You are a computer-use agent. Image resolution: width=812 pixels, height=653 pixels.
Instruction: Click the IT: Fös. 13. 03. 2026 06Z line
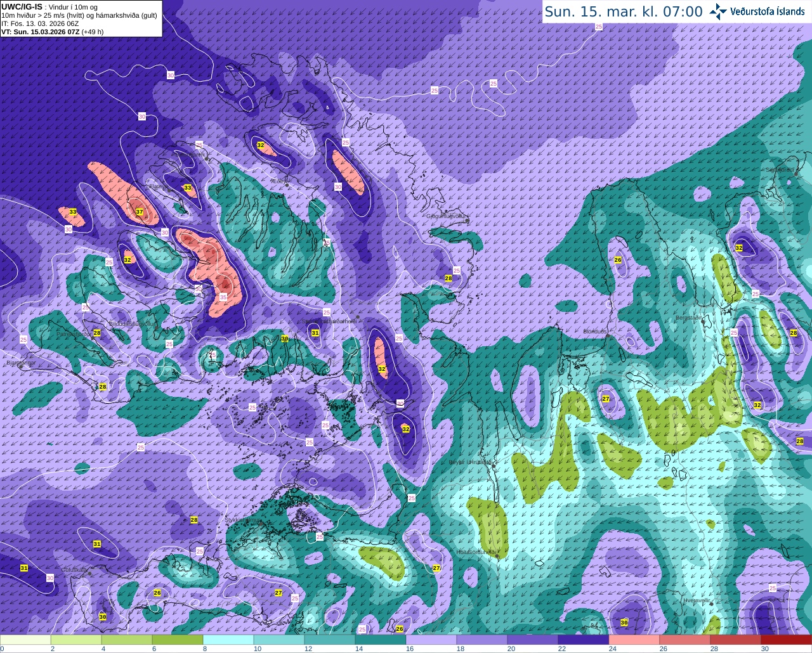[40, 23]
